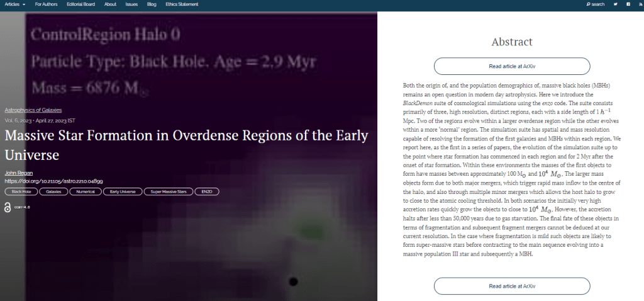The image size is (644, 301).
Task: View the Ethics Statement page
Action: click(x=182, y=4)
